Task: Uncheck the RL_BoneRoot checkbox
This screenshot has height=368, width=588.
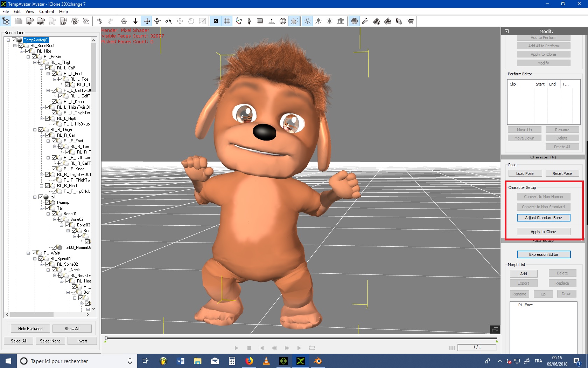Action: pos(21,46)
